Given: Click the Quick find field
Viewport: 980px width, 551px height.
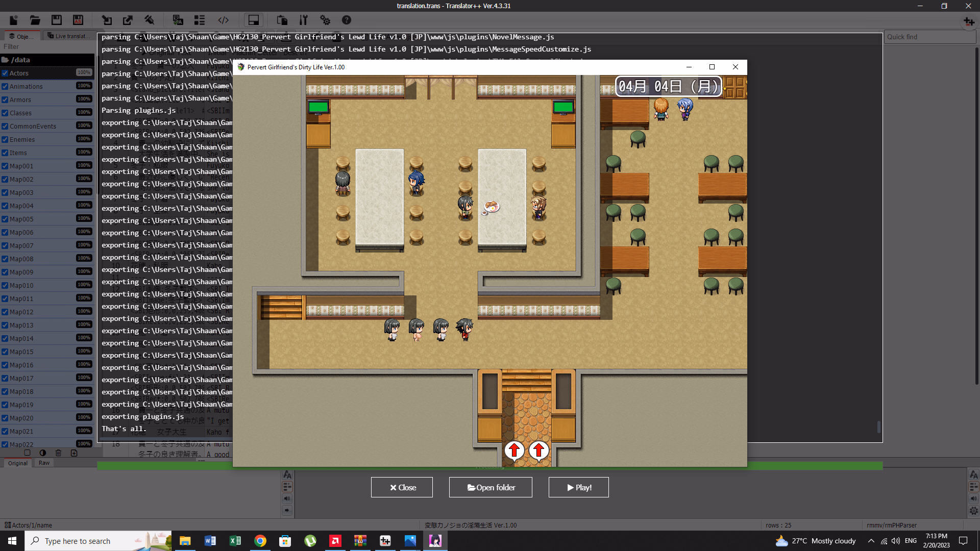Looking at the screenshot, I should point(929,37).
